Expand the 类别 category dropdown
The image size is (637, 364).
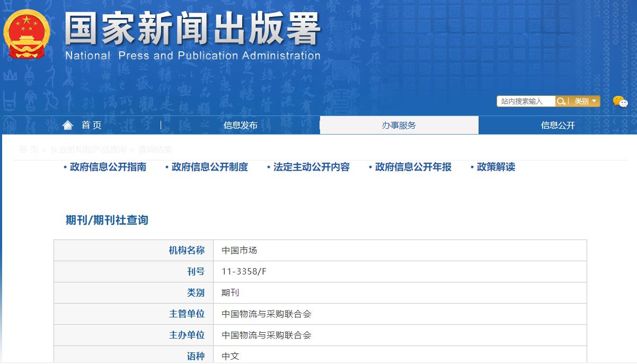click(x=585, y=101)
